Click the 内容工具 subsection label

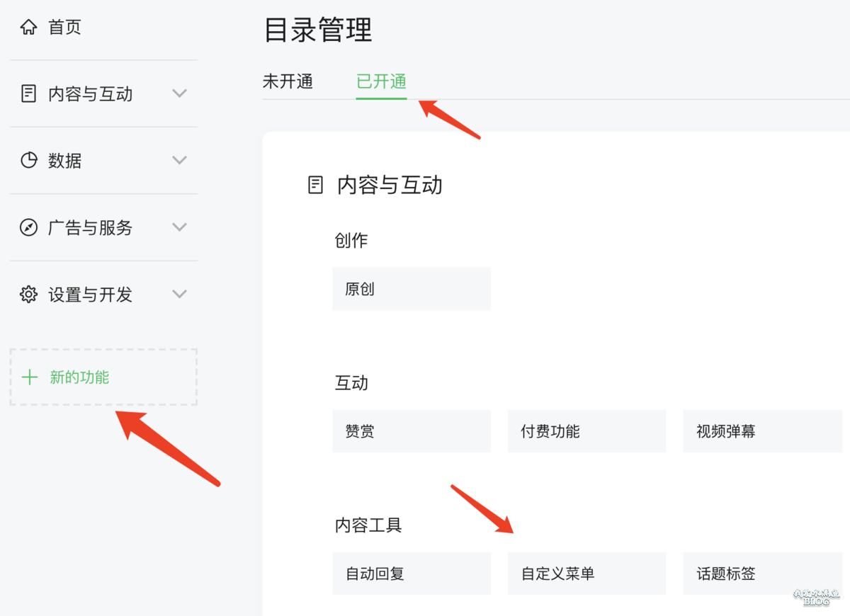(x=368, y=525)
